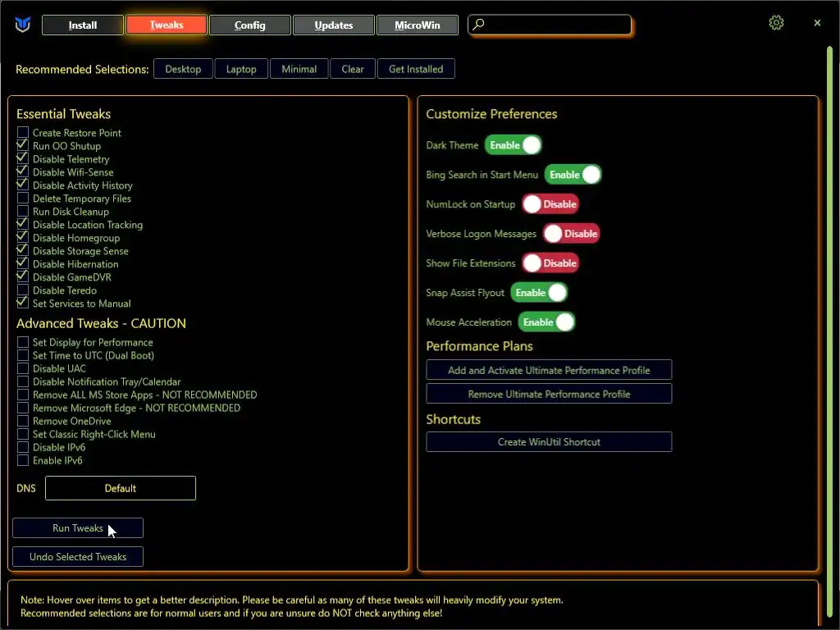The height and width of the screenshot is (630, 840).
Task: Enable NumLock on Startup switch
Action: (550, 204)
